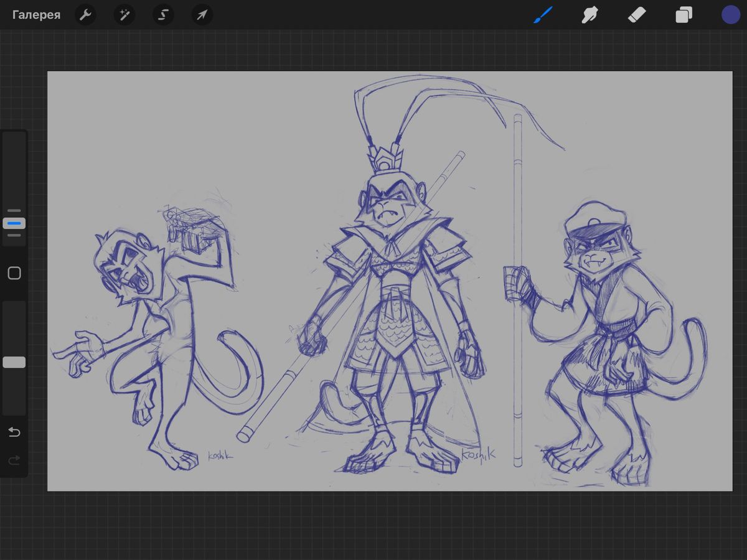Open the Adjustments magic wand menu
This screenshot has height=560, width=747.
click(125, 15)
